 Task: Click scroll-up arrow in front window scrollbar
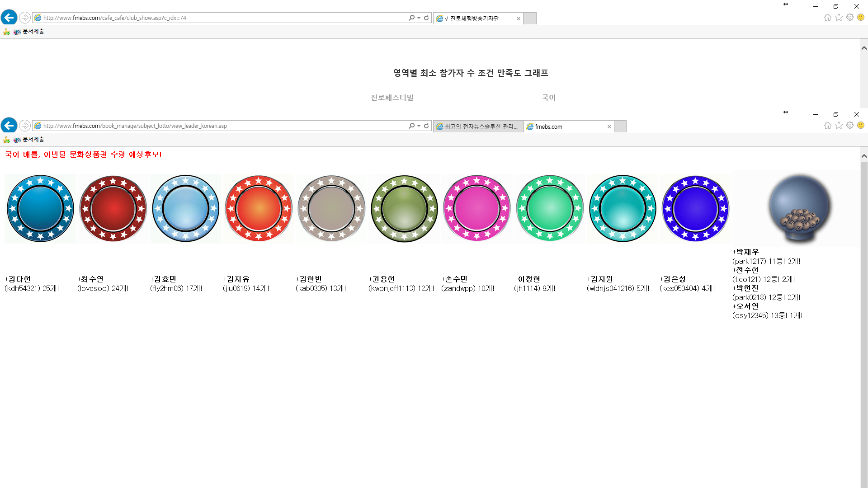[x=864, y=156]
